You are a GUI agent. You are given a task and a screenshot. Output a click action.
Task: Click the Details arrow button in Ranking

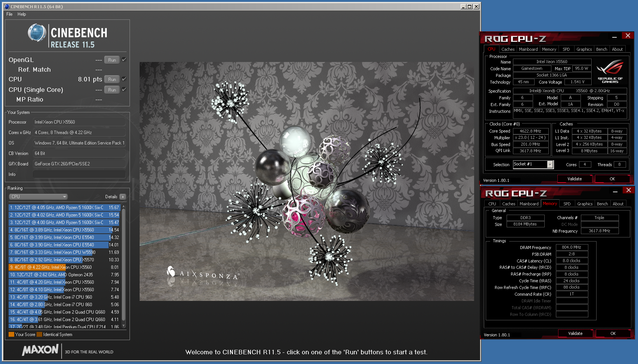point(123,197)
